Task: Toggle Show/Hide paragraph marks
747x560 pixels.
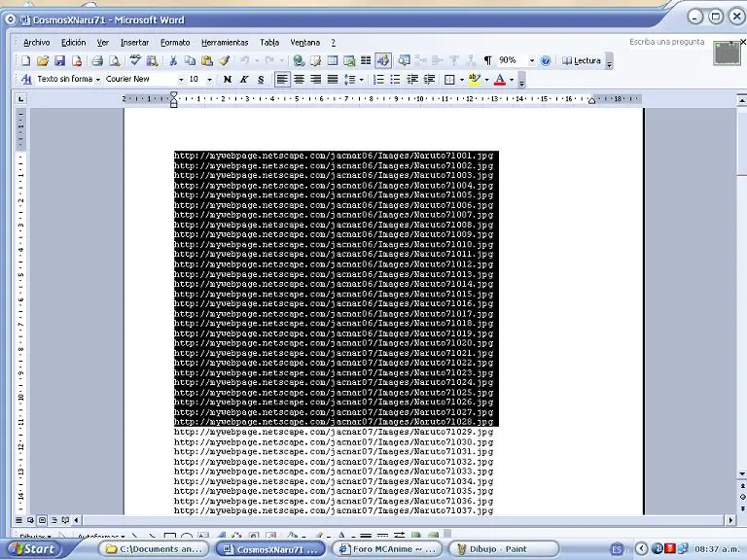Action: pos(487,61)
